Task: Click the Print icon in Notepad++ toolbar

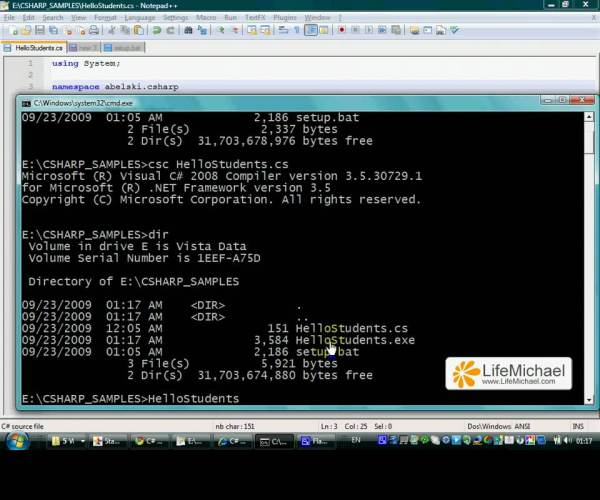Action: pyautogui.click(x=94, y=30)
